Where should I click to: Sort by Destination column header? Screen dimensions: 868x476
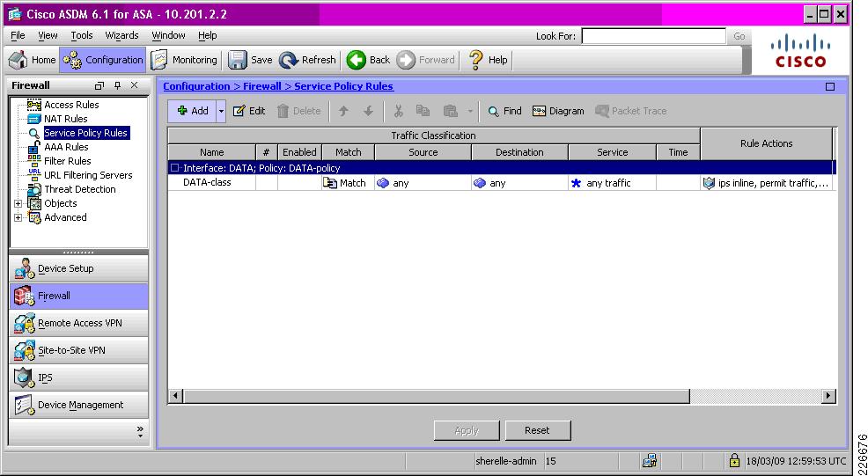coord(519,152)
